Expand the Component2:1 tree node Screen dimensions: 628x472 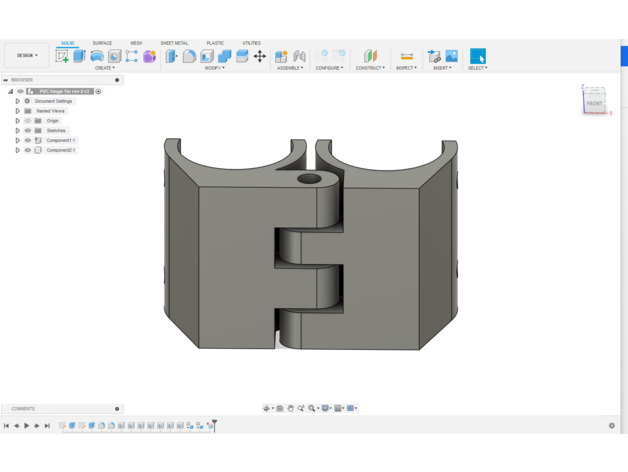pos(18,150)
